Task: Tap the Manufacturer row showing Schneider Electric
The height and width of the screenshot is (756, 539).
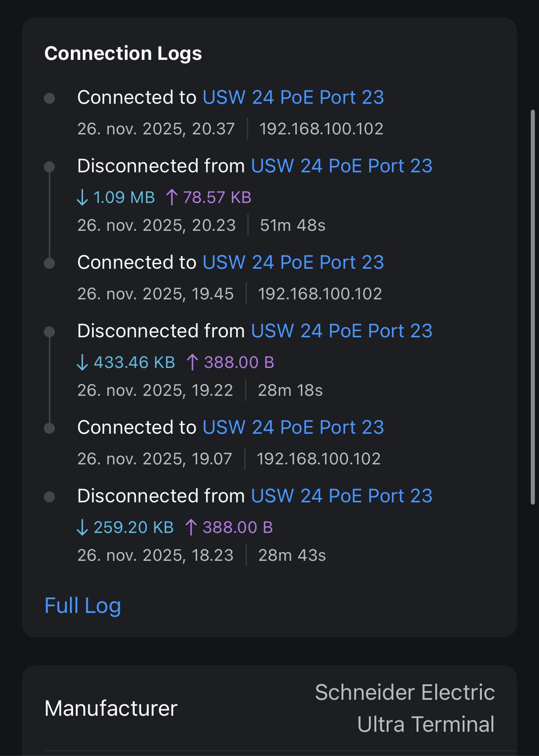Action: 269,708
